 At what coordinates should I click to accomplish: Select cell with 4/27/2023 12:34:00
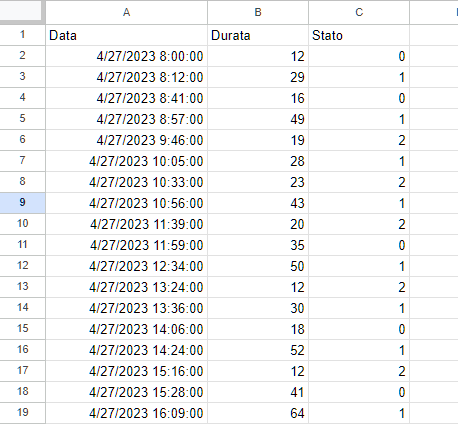[x=126, y=266]
